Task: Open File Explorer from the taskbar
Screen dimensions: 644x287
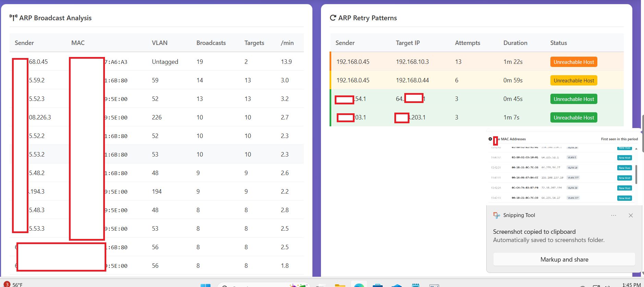Action: click(339, 285)
